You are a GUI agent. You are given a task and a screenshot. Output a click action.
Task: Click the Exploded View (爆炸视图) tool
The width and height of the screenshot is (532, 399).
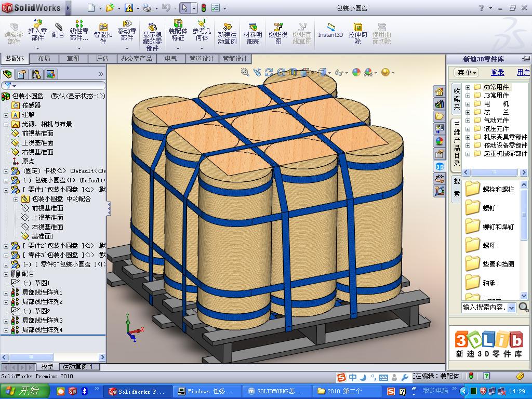pyautogui.click(x=278, y=34)
